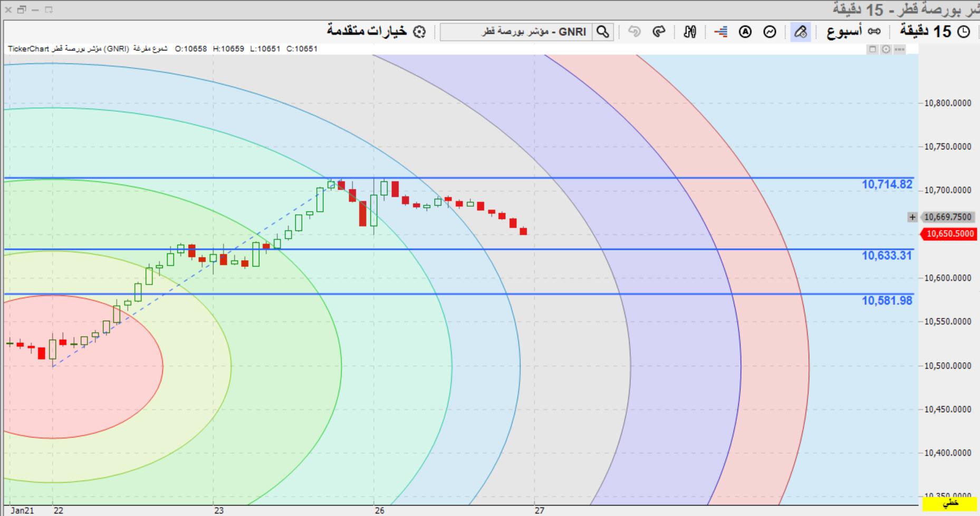Image resolution: width=980 pixels, height=516 pixels.
Task: Click date label 23 on the time axis
Action: point(218,510)
